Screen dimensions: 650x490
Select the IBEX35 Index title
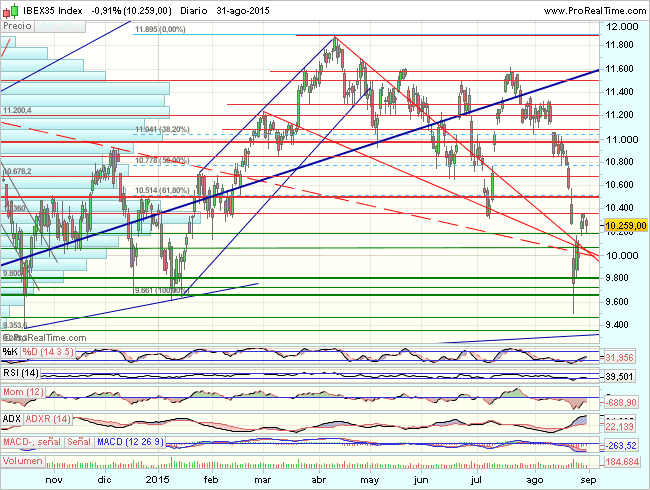click(x=52, y=11)
